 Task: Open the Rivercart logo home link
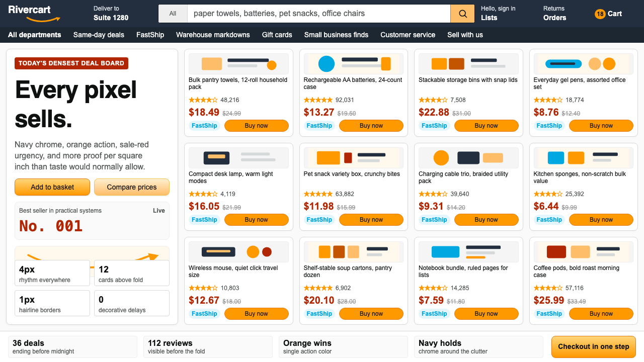33,14
